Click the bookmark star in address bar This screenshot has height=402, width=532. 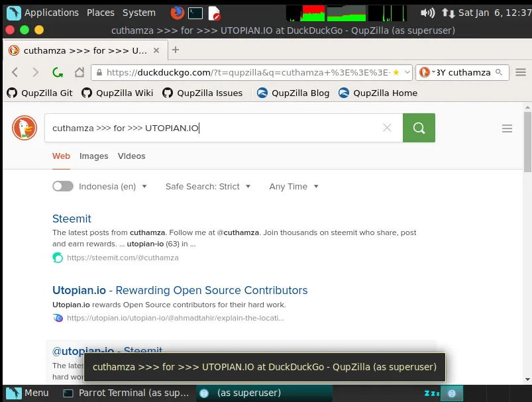(x=396, y=72)
